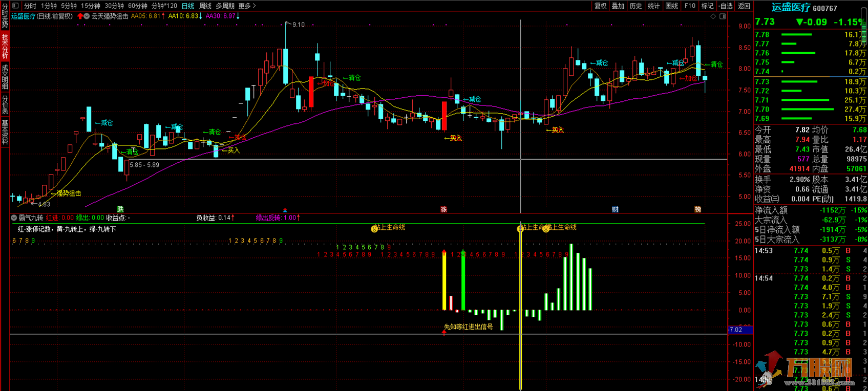
Task: Click the blue 财 marker on the time axis
Action: 615,209
